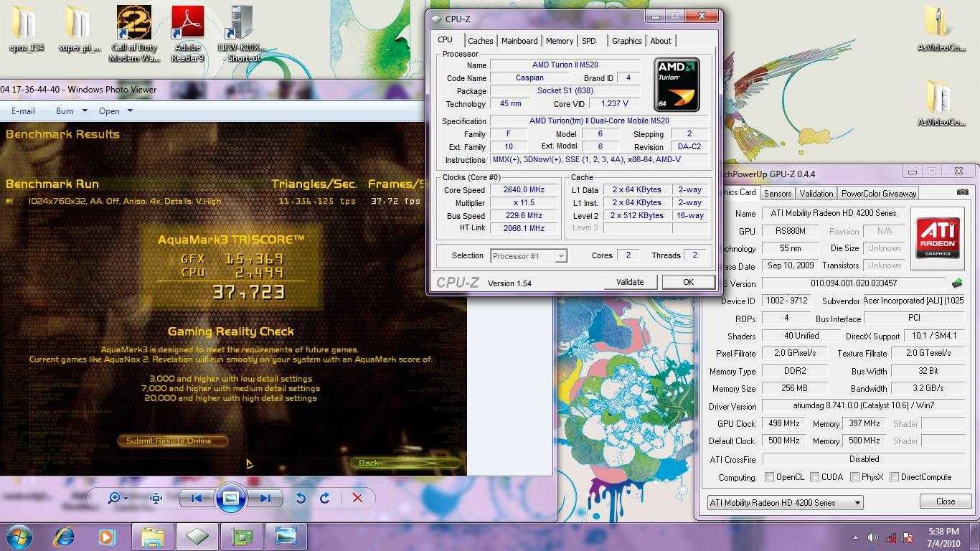The image size is (980, 551).
Task: Open the upper AsVideoCo zip folder
Action: pos(941,30)
